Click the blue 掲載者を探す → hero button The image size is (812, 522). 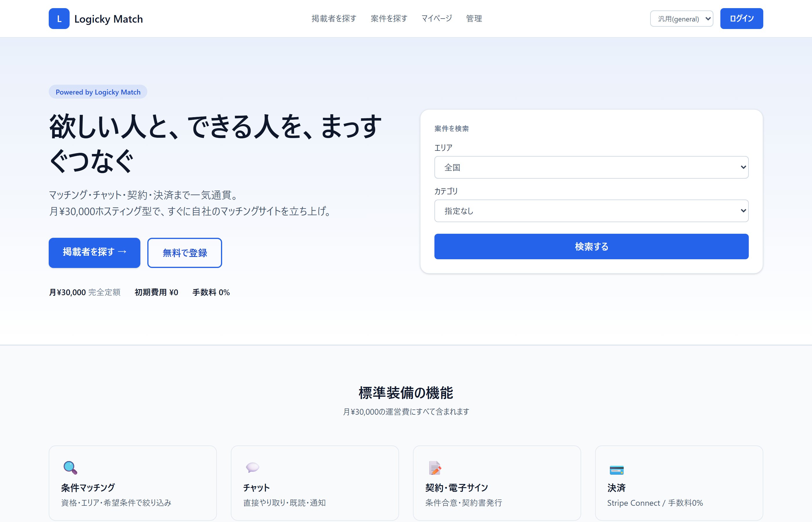coord(95,253)
